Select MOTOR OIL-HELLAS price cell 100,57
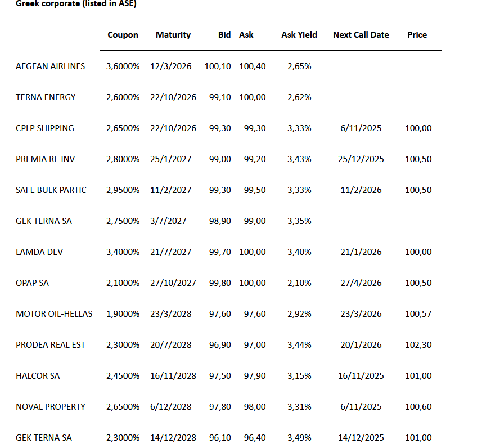Image resolution: width=482 pixels, height=448 pixels. tap(418, 314)
